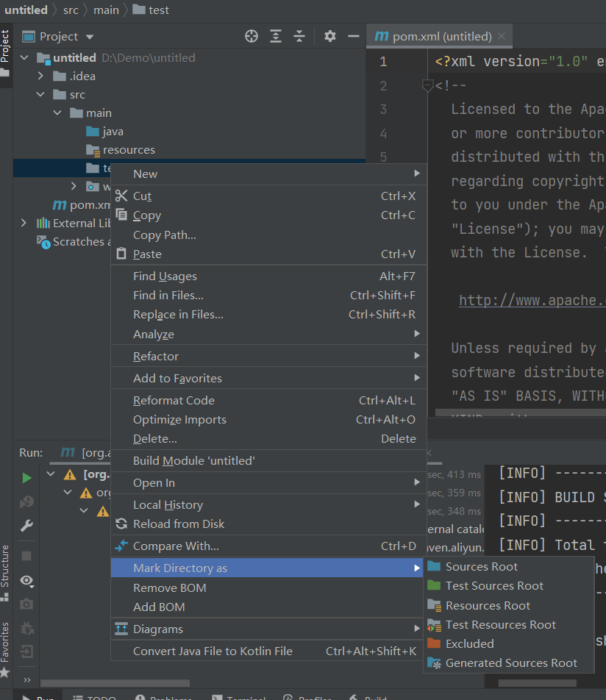The image size is (606, 700).
Task: Click the Sources Root blue folder icon
Action: 434,566
